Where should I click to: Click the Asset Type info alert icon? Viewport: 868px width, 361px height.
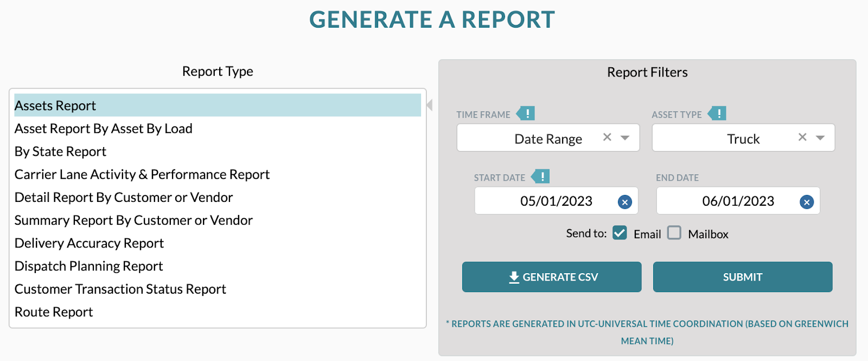coord(717,113)
